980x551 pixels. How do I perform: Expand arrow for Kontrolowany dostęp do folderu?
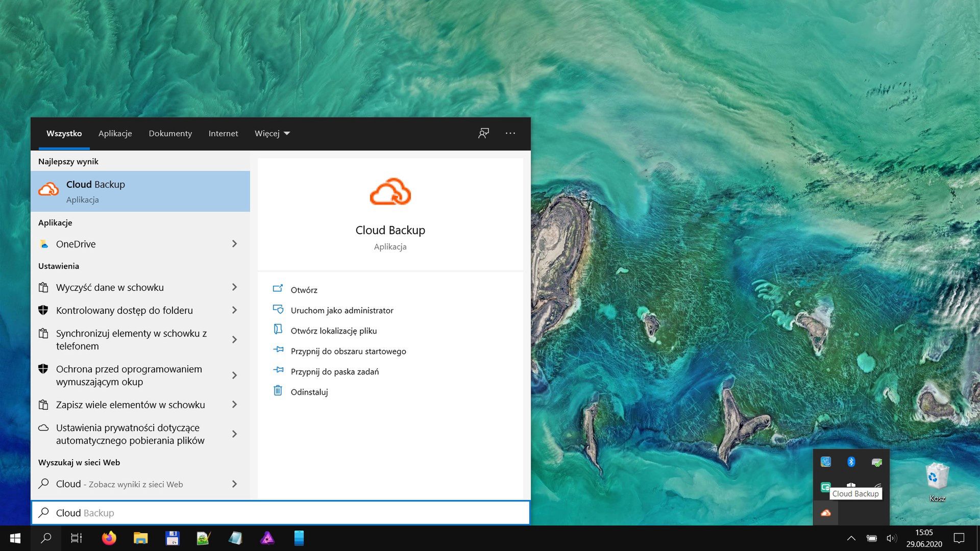(234, 310)
